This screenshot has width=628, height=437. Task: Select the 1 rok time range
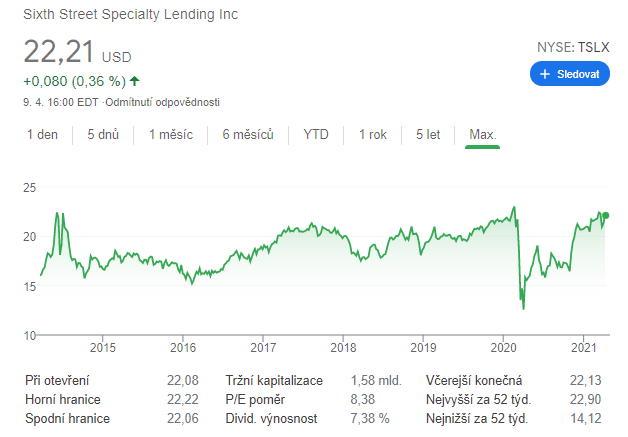[373, 135]
